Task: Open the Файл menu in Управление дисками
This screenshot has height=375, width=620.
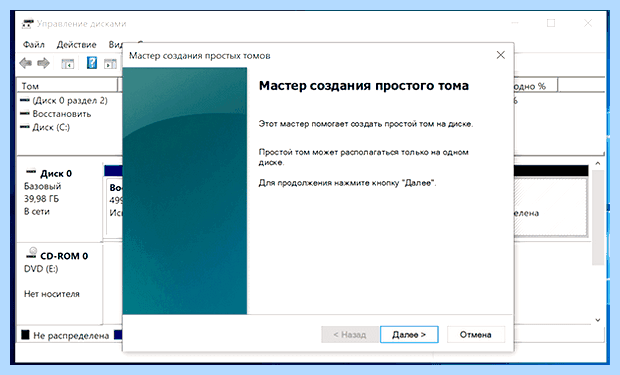Action: (x=34, y=45)
